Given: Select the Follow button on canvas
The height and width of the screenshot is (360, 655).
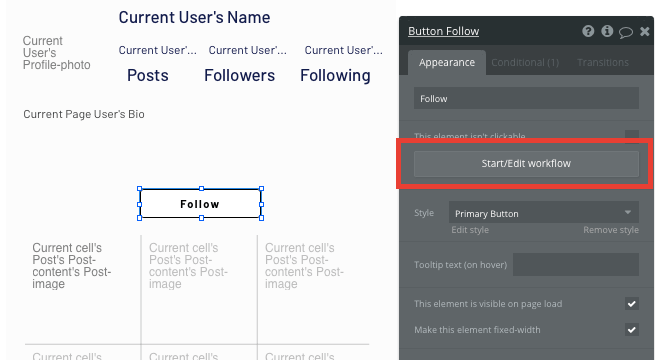Looking at the screenshot, I should point(201,204).
